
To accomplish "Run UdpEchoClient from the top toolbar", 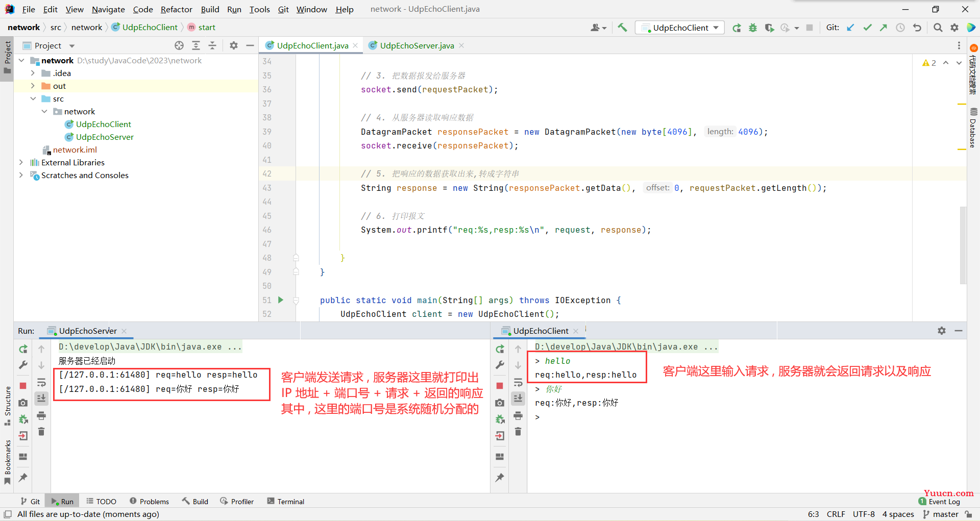I will point(737,28).
